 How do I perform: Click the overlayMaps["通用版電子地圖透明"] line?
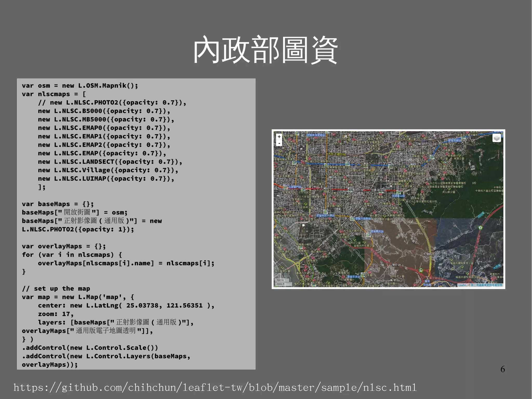pos(88,331)
